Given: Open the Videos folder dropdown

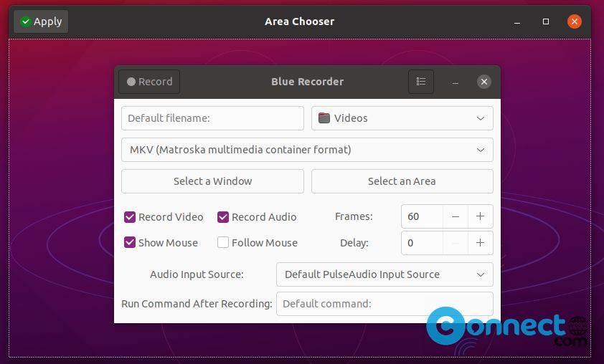Looking at the screenshot, I should coord(402,118).
